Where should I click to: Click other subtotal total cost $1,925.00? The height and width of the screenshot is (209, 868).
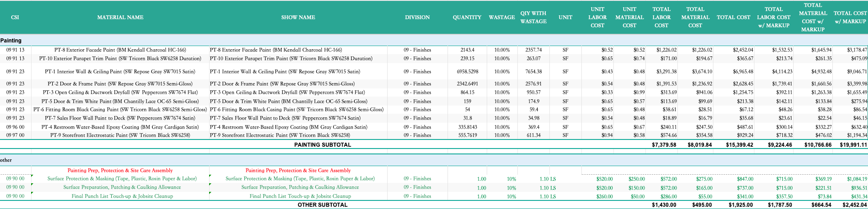point(741,205)
